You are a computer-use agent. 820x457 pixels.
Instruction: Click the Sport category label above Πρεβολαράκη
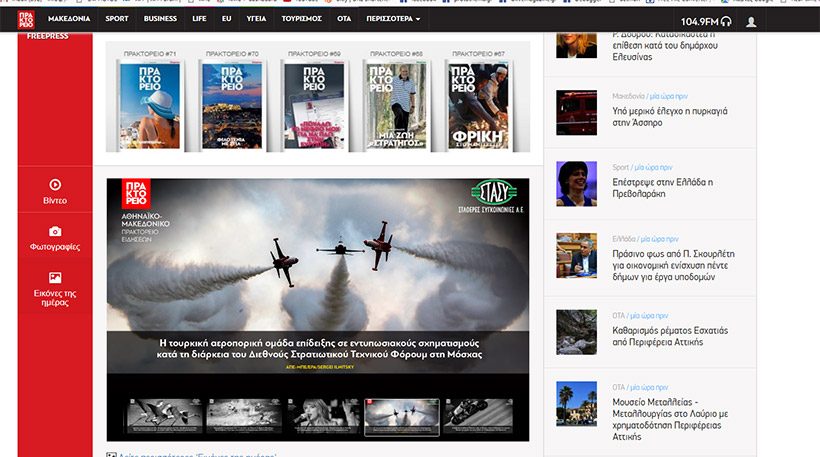621,167
